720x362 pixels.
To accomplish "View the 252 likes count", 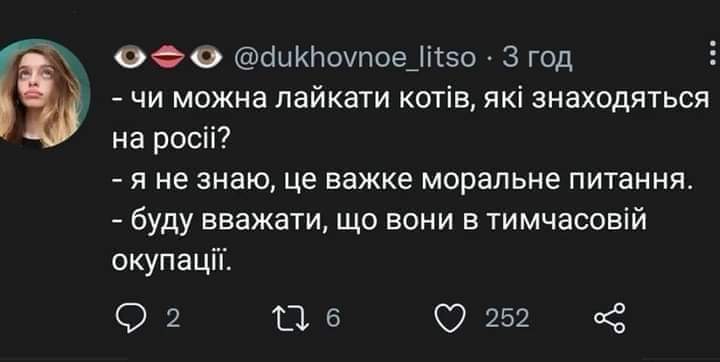I will (507, 318).
